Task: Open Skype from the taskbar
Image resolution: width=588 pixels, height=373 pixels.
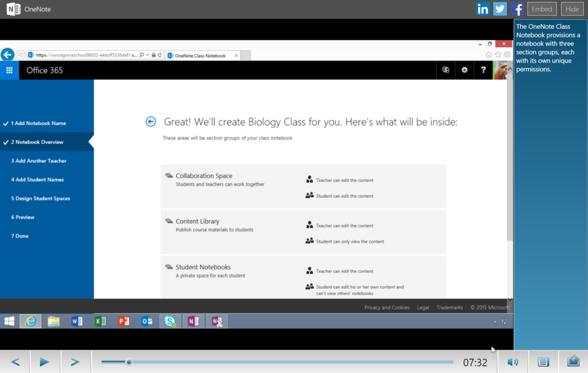Action: pos(170,321)
